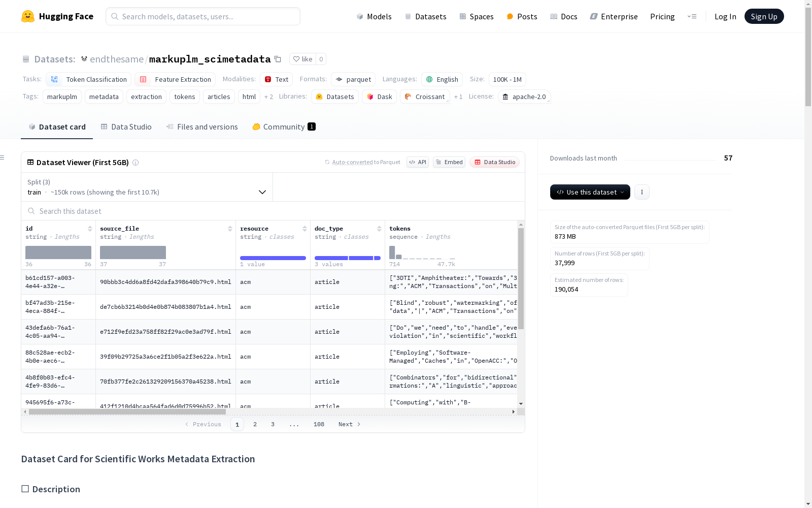This screenshot has width=812, height=508.
Task: Click the Hugging Face logo icon
Action: coord(28,16)
